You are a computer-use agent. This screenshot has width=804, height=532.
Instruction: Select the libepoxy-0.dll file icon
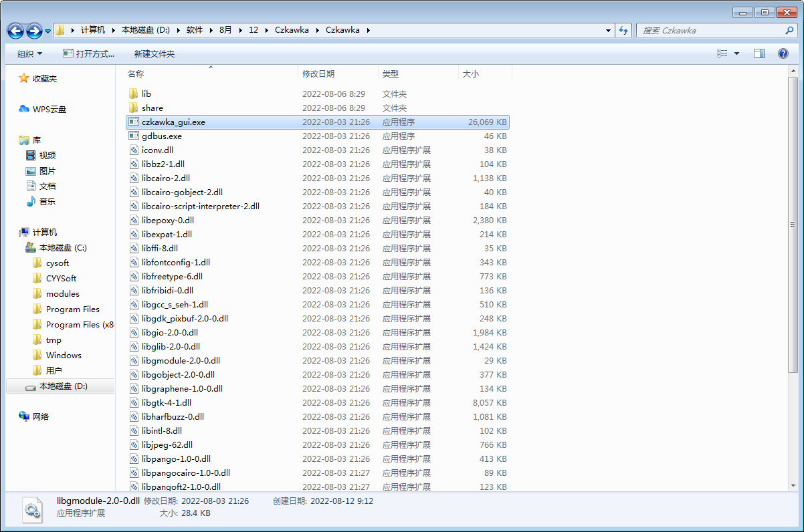tap(133, 220)
